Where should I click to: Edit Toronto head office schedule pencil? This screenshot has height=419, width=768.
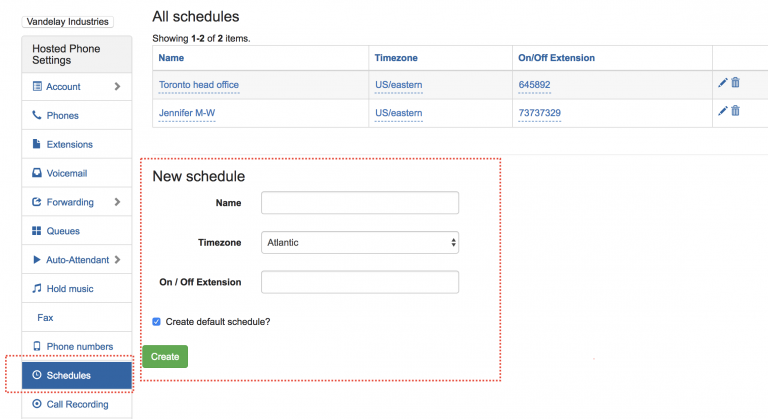point(722,83)
